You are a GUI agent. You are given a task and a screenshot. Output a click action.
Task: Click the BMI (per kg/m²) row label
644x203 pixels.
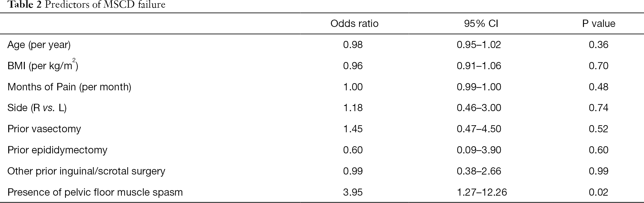tap(43, 66)
